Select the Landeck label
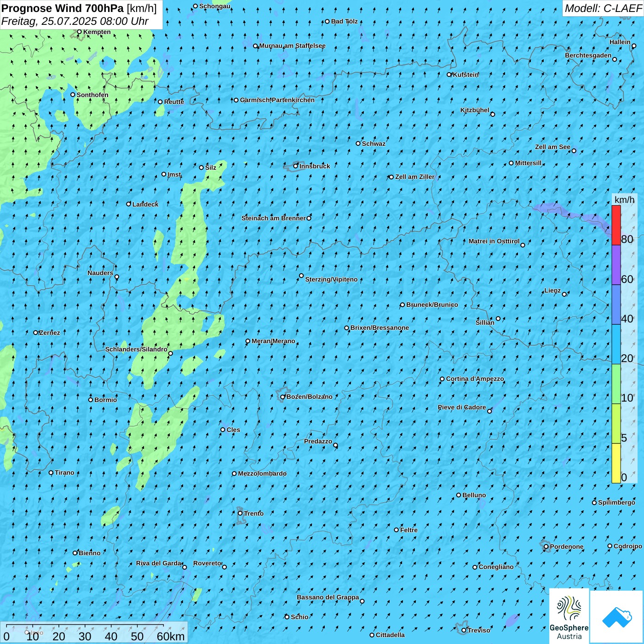The width and height of the screenshot is (644, 644). [145, 204]
